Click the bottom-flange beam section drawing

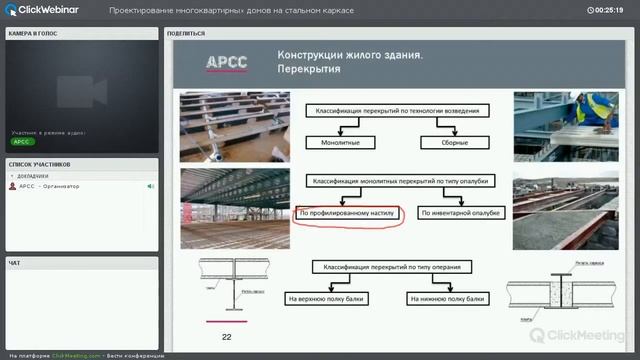click(x=561, y=292)
